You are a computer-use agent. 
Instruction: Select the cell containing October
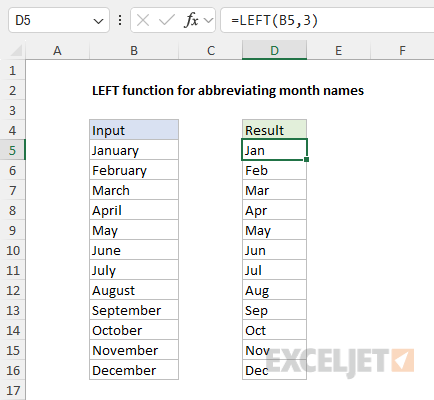(x=134, y=330)
